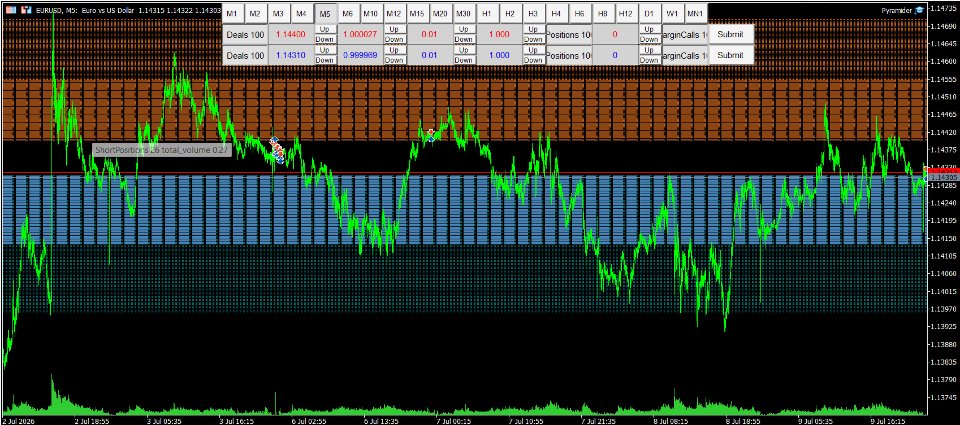Click Down beside the red 1.000 value
Viewport: 960px width, 425px height.
[533, 39]
